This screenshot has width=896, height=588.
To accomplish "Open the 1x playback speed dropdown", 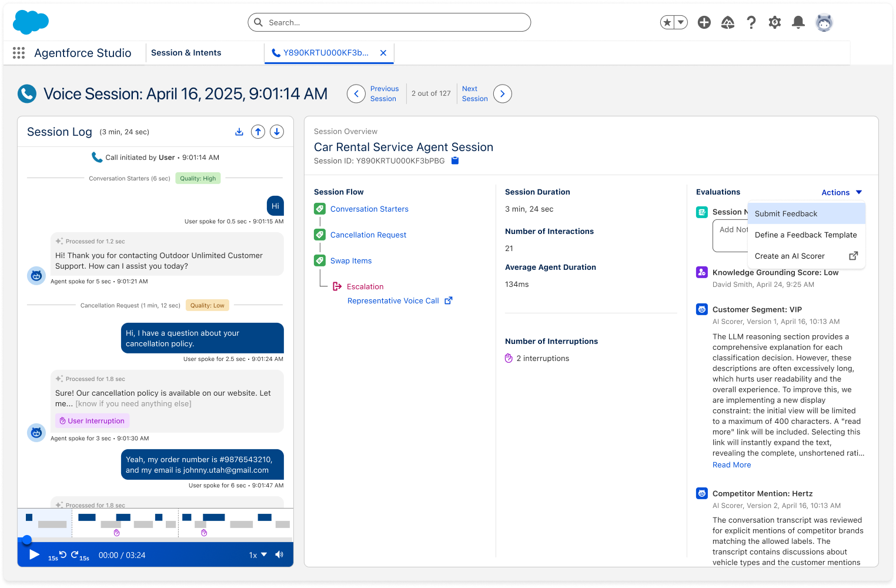I will pos(258,555).
